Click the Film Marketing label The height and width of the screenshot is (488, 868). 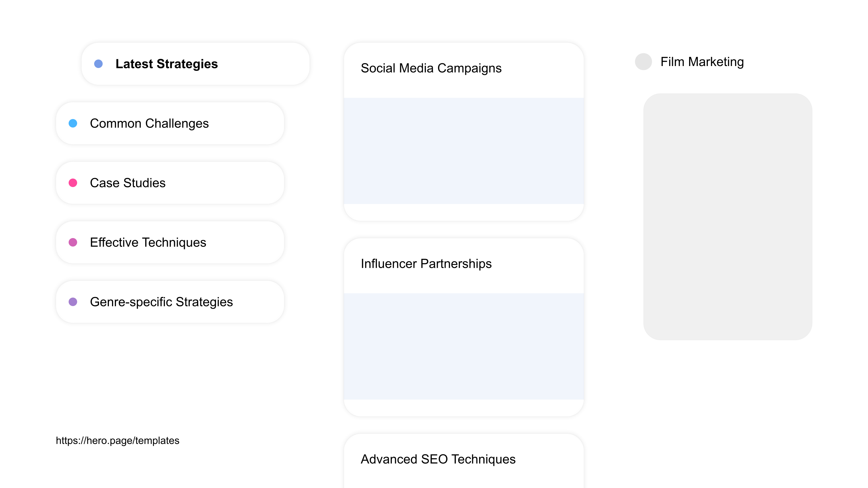(x=702, y=62)
